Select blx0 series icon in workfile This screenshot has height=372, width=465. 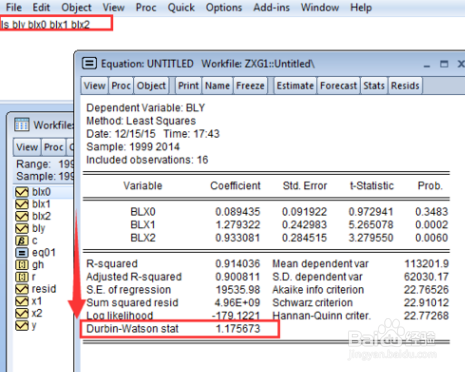click(x=22, y=192)
